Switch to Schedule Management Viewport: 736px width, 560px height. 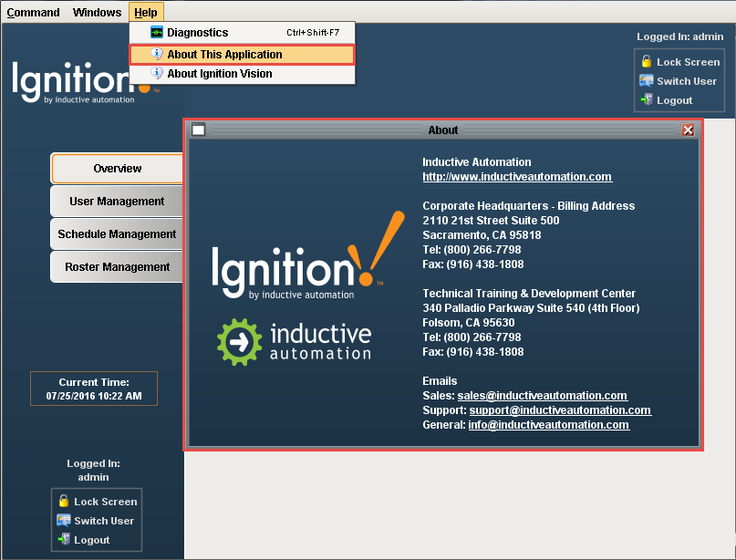[x=117, y=234]
